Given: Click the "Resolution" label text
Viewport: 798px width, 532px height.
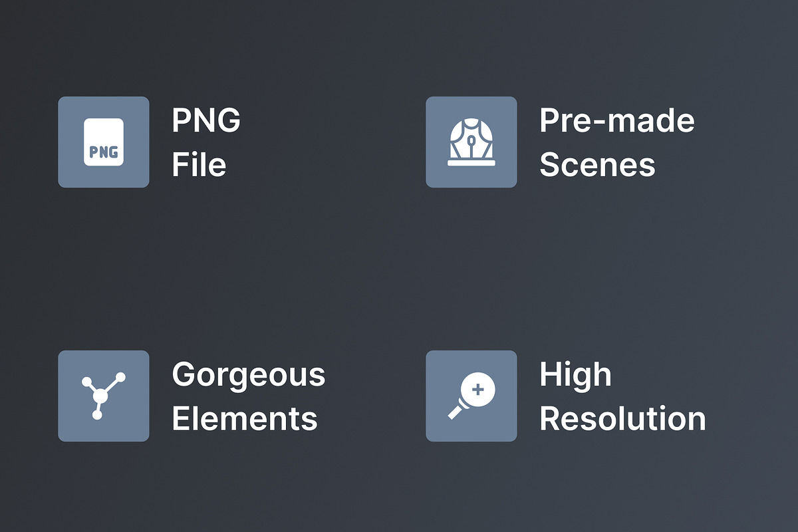Looking at the screenshot, I should point(622,419).
